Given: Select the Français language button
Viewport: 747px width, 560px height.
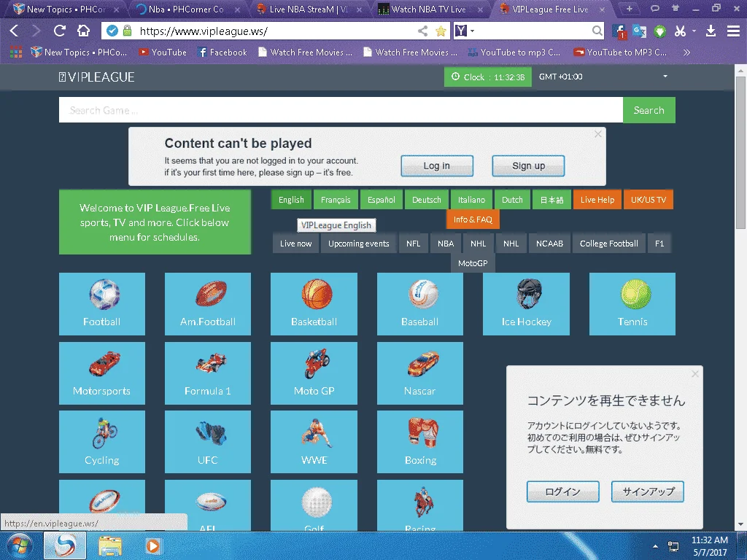Looking at the screenshot, I should tap(336, 200).
